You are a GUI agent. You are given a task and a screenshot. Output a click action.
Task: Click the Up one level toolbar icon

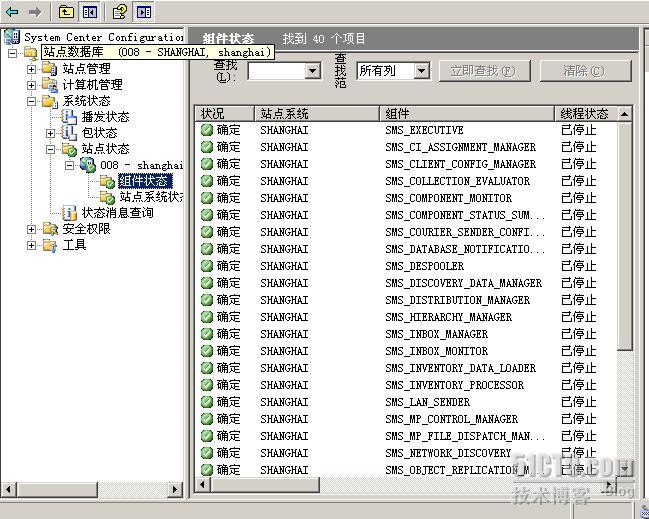pos(66,12)
